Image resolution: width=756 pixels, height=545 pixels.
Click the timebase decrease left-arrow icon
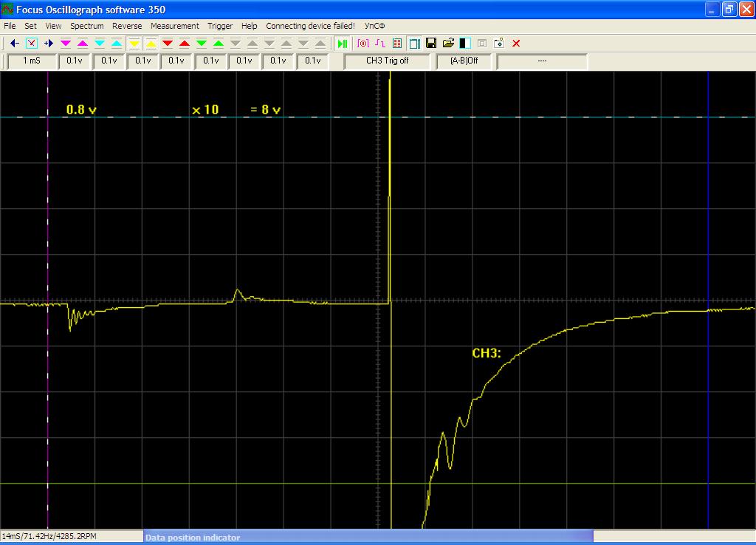click(15, 44)
